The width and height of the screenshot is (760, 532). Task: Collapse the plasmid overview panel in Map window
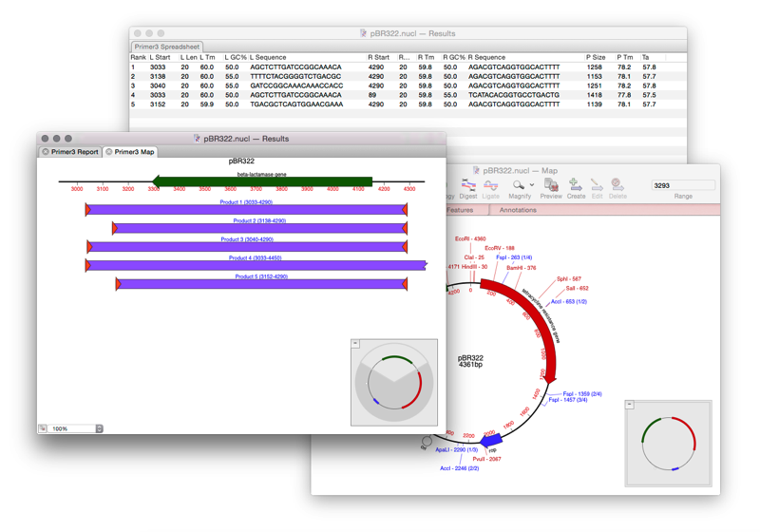629,405
